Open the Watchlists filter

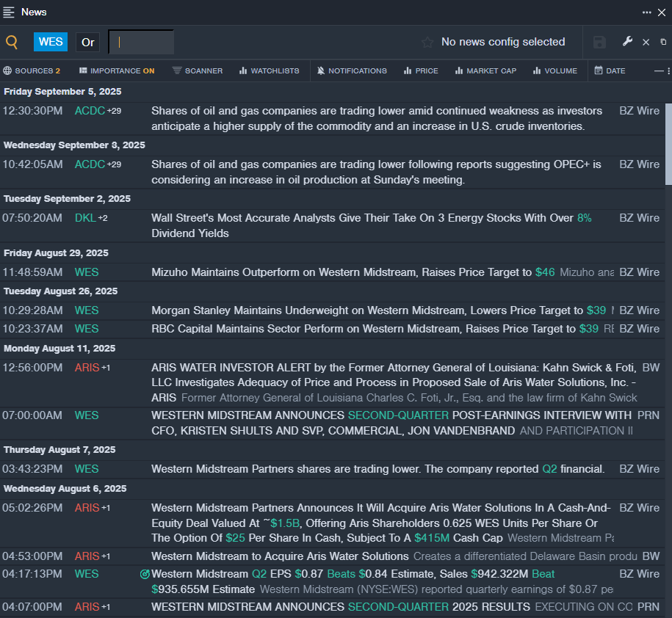point(269,71)
